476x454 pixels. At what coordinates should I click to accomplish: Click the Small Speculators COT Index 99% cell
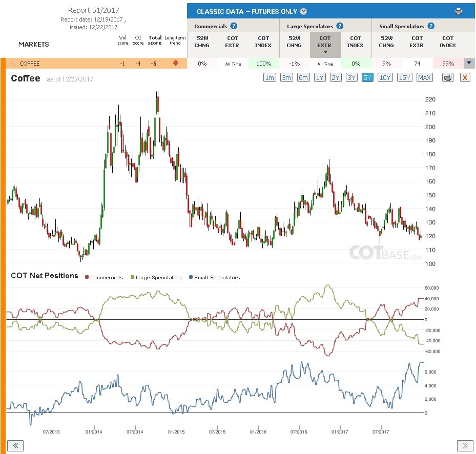(448, 64)
